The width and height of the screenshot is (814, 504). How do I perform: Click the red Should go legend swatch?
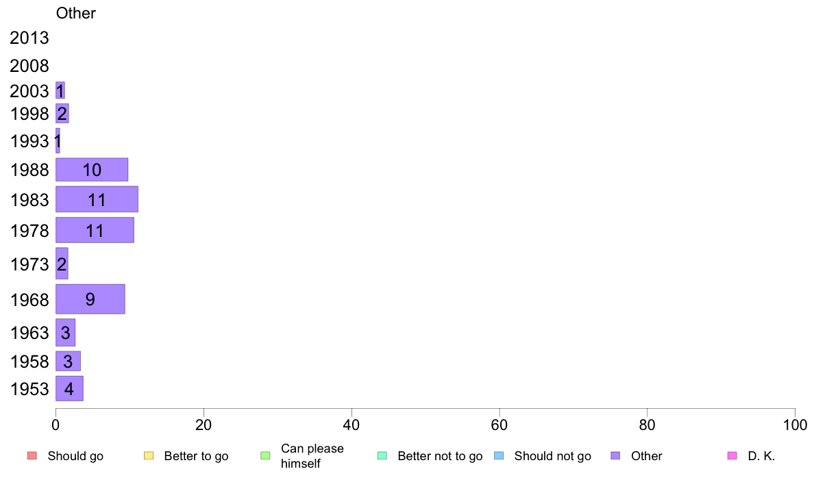click(x=32, y=456)
